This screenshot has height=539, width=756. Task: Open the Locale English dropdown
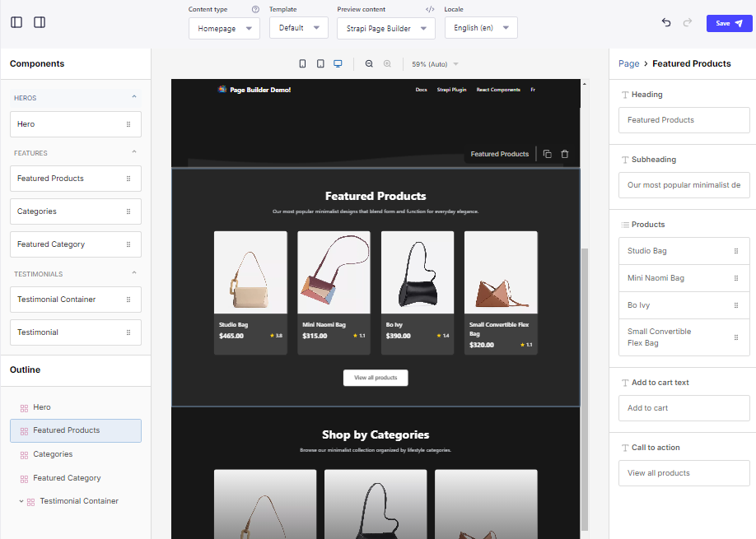[481, 28]
